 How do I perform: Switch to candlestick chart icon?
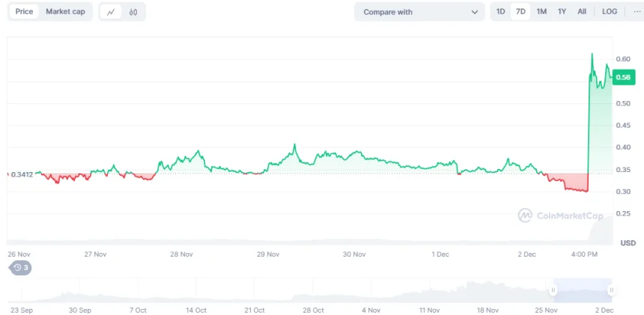tap(133, 12)
